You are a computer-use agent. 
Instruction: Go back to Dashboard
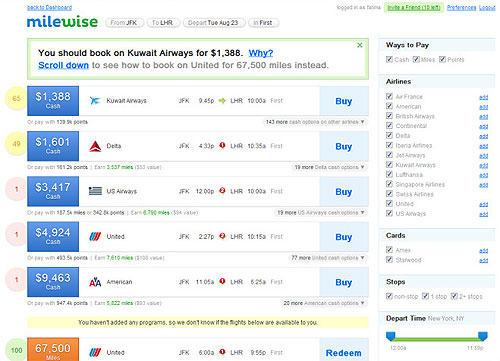pos(49,7)
